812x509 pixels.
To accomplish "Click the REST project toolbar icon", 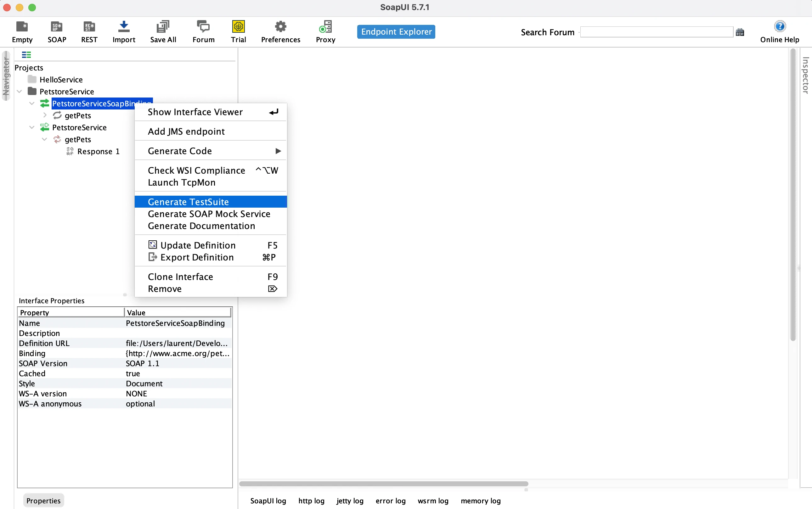I will click(89, 27).
